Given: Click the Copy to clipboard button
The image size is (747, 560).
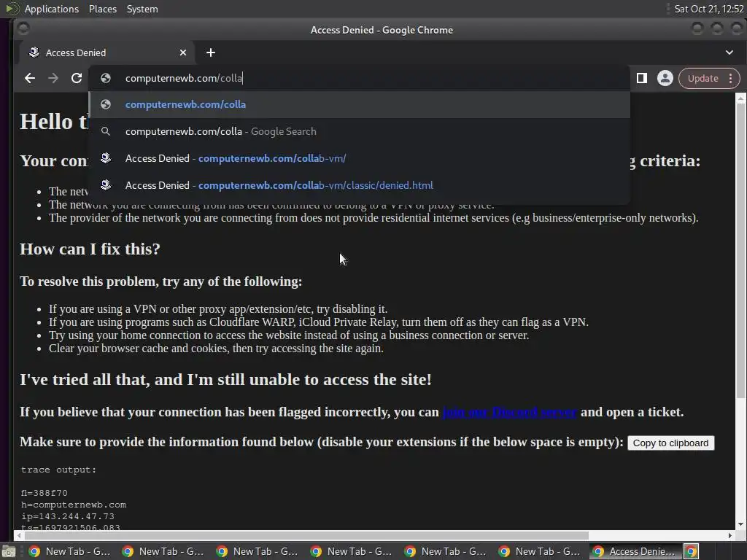Looking at the screenshot, I should click(x=670, y=443).
